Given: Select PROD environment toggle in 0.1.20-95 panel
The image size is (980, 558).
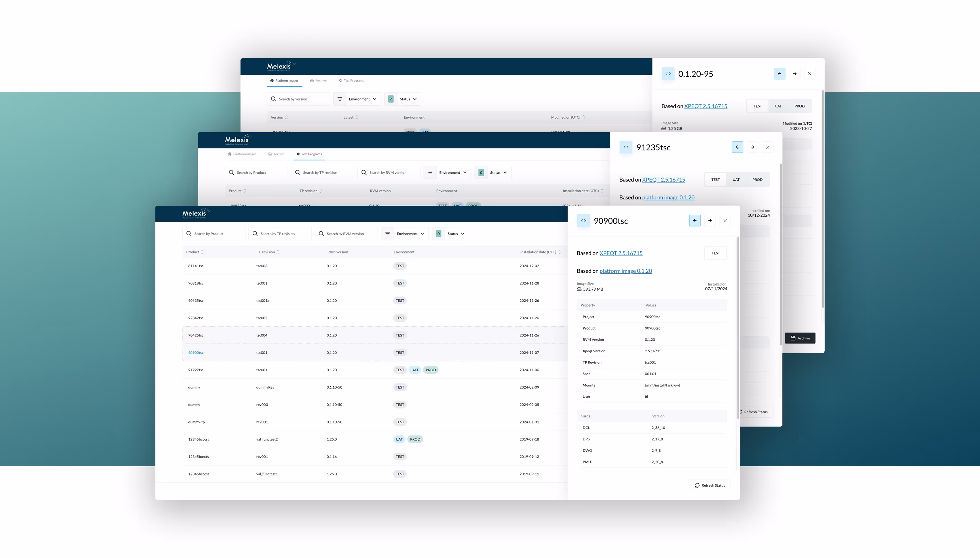Looking at the screenshot, I should point(799,106).
